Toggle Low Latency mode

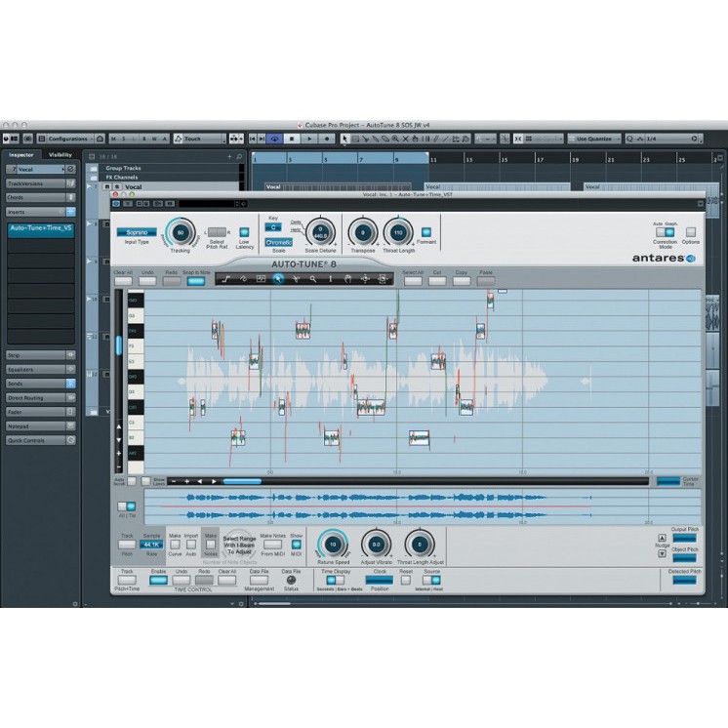pyautogui.click(x=244, y=232)
